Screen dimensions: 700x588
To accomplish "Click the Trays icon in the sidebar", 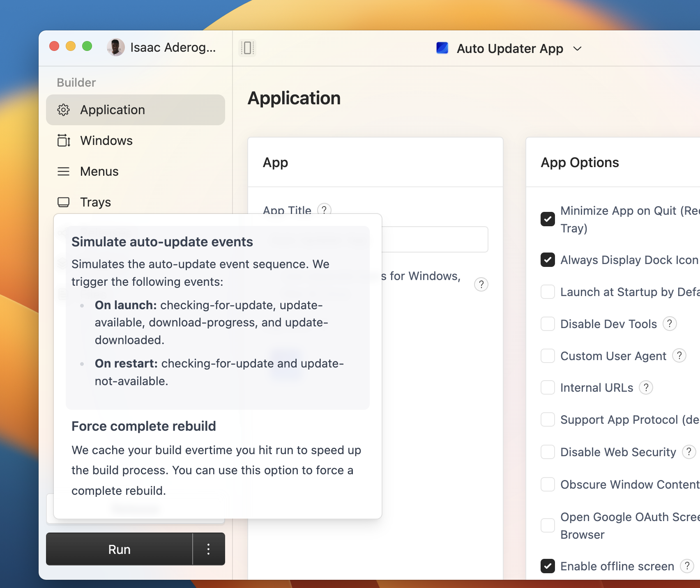I will pos(64,202).
